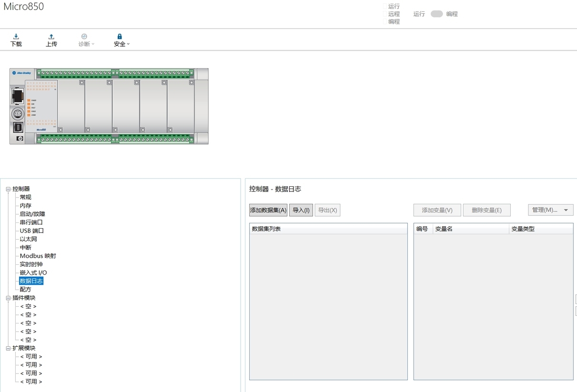
Task: Open the 实时时钟 settings
Action: pos(31,264)
